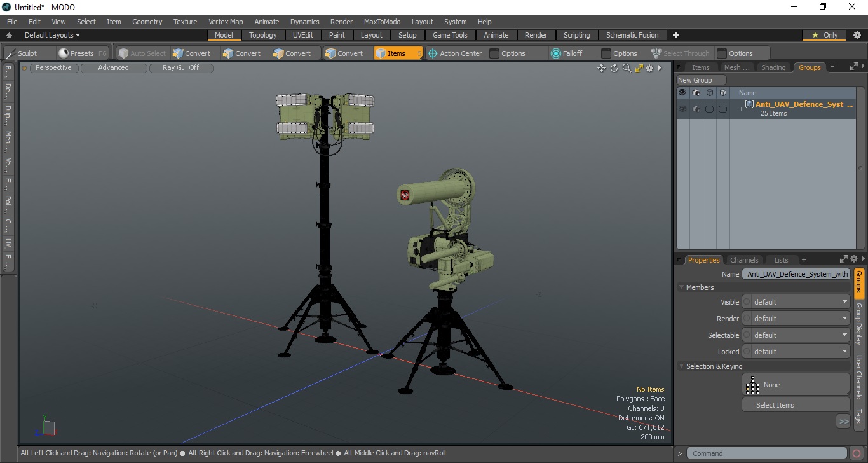Click the layout settings gear icon top right
Viewport: 868px width, 463px height.
(857, 35)
